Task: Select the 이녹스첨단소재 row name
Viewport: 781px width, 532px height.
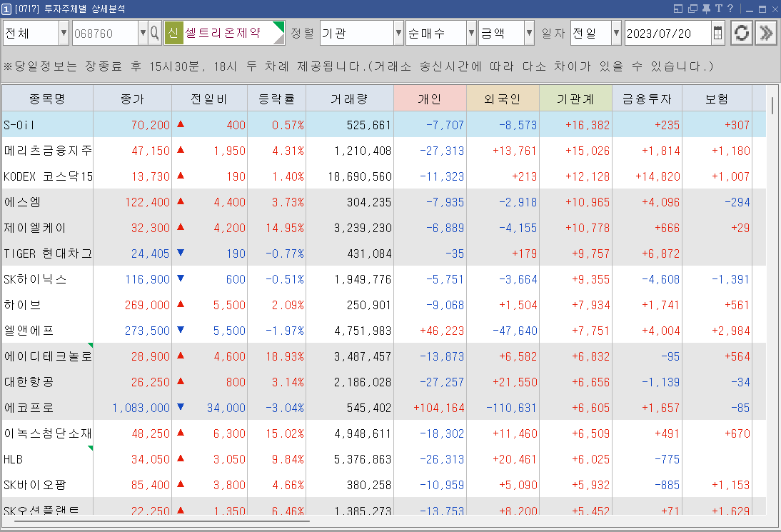Action: pos(48,433)
